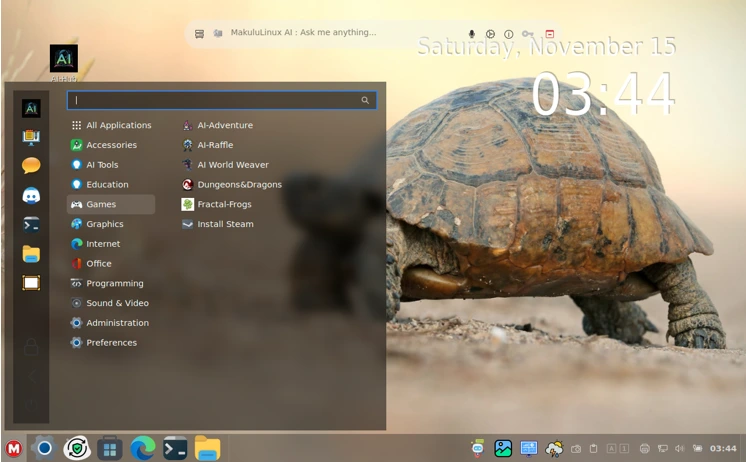Open terminal favorite in menu sidebar

[31, 225]
